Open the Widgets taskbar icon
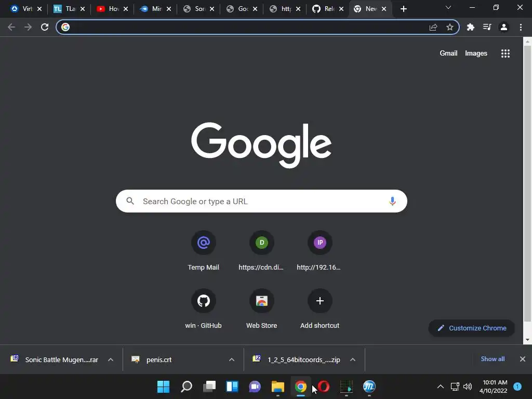The image size is (532, 399). tap(232, 387)
